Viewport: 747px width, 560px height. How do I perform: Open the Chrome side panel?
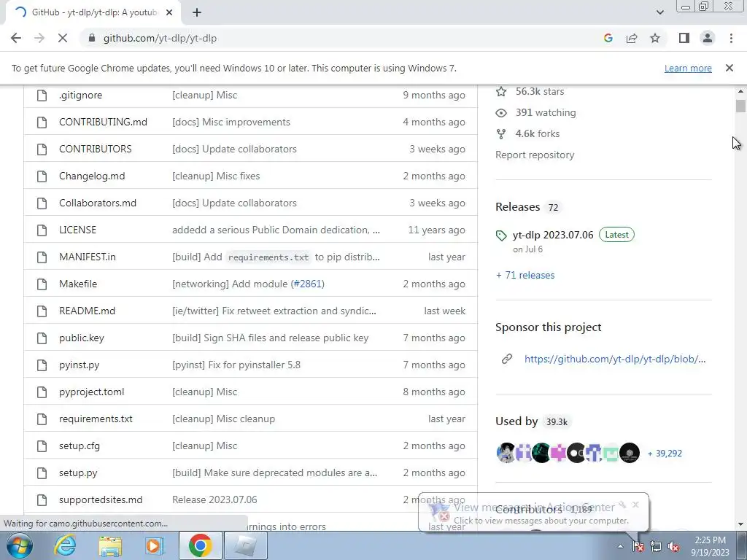[684, 38]
